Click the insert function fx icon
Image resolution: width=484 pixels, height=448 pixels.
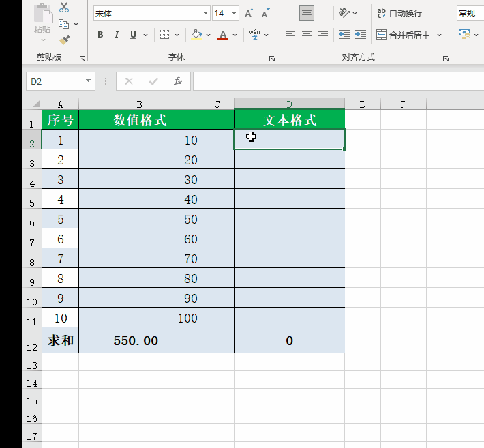coord(178,81)
